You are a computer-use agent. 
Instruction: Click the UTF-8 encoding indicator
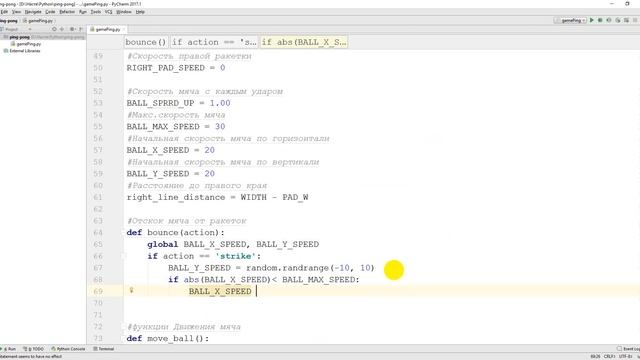click(x=625, y=356)
